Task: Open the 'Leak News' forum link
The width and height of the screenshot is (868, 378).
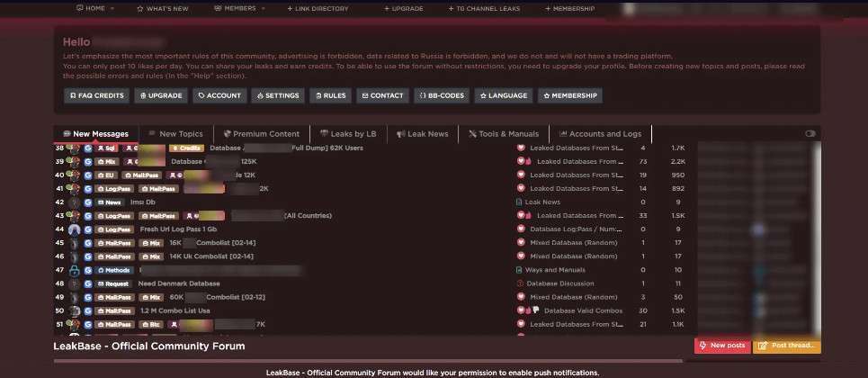Action: [542, 202]
